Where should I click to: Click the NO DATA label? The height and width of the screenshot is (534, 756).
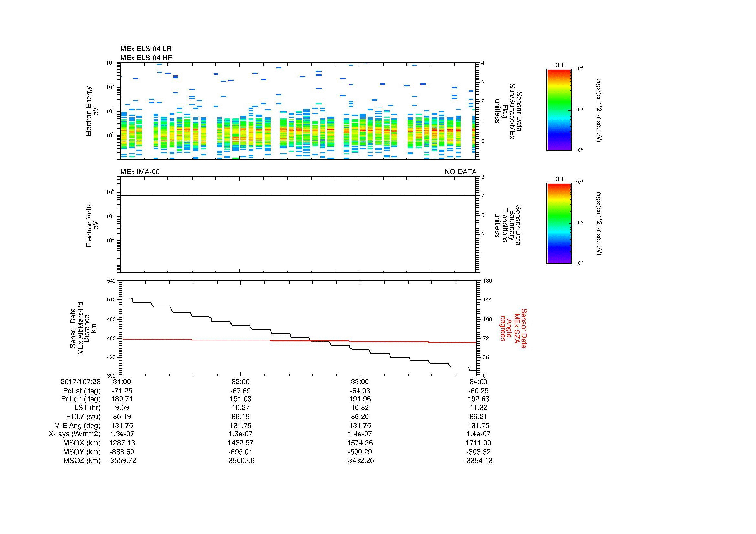pyautogui.click(x=460, y=172)
